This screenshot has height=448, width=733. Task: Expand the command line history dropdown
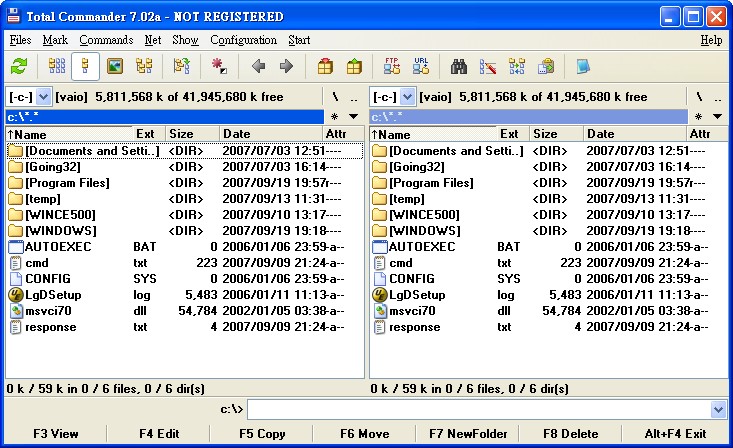click(719, 410)
